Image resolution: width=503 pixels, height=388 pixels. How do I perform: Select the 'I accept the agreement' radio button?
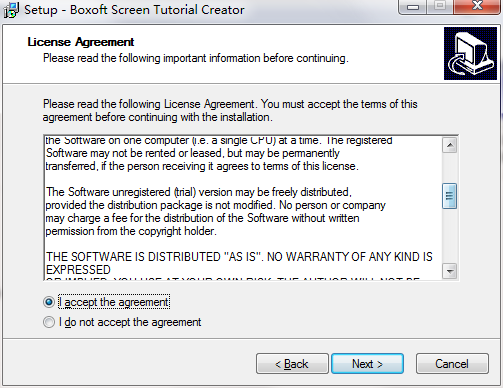point(49,302)
